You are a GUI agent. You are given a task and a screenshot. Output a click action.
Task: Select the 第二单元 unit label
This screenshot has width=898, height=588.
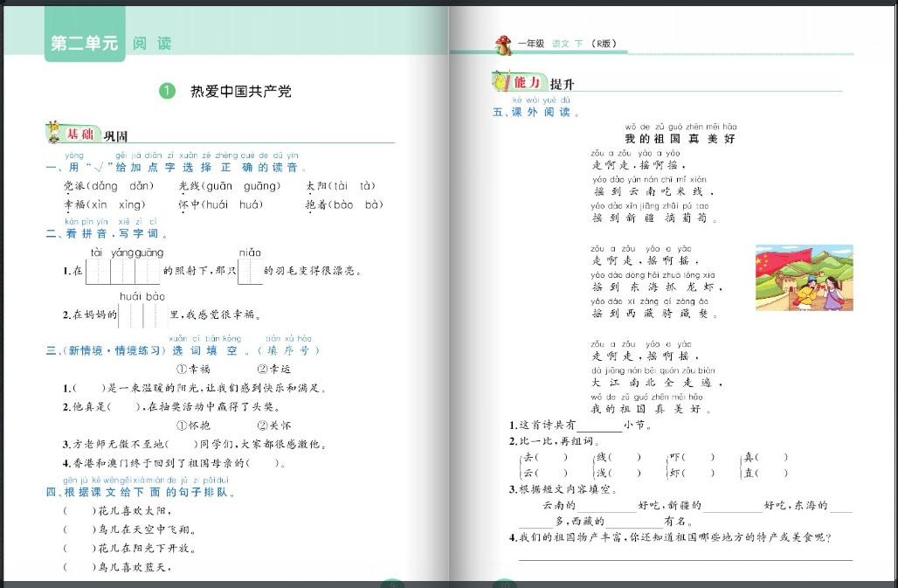84,43
